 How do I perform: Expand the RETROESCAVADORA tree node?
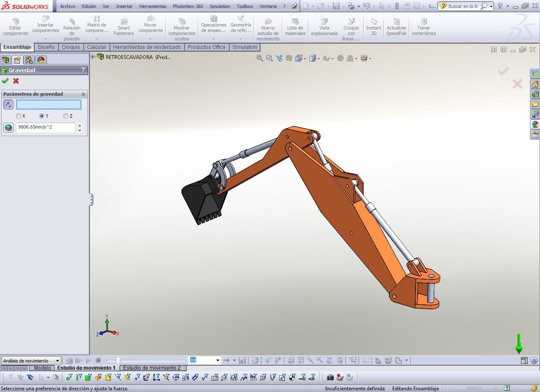(x=93, y=56)
